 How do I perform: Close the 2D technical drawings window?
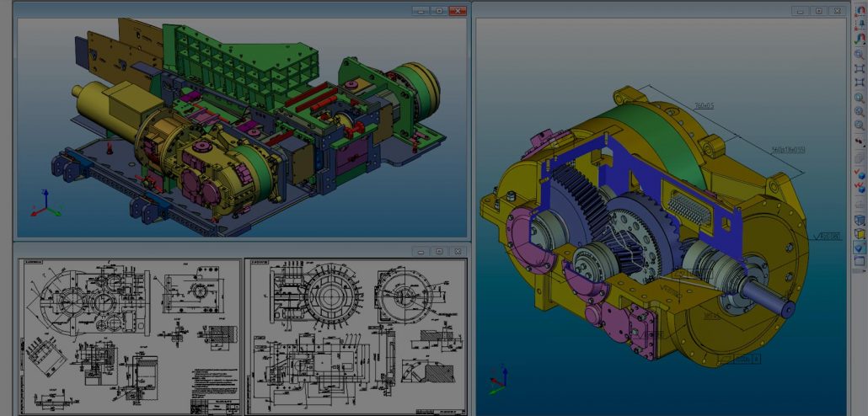pyautogui.click(x=458, y=251)
